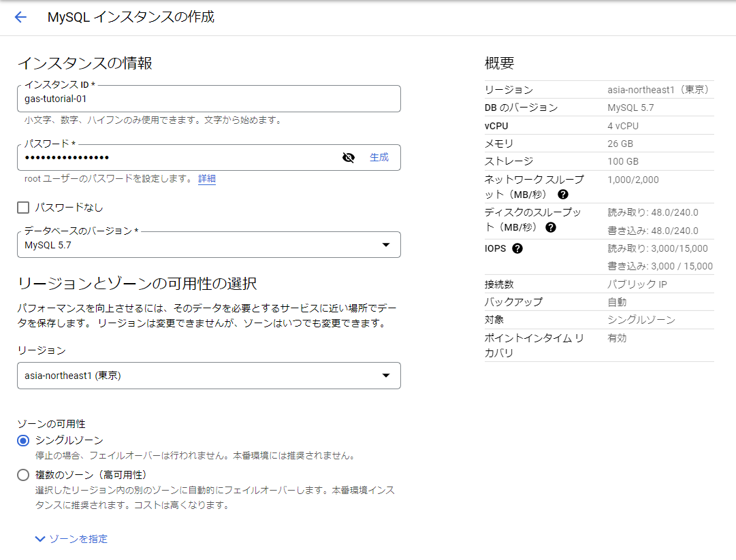
Task: Open the asia-northeast1 (東京) region selector
Action: tap(204, 375)
